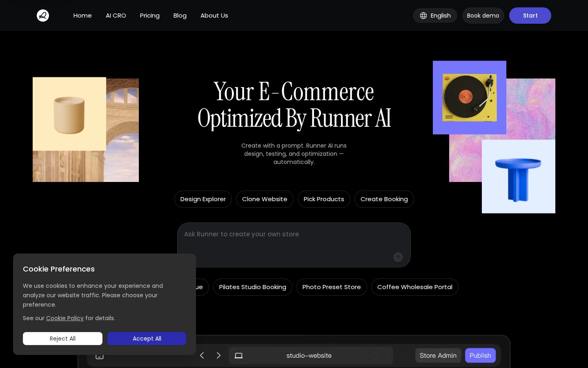Select the Pilates Studio Booking suggestion

253,287
